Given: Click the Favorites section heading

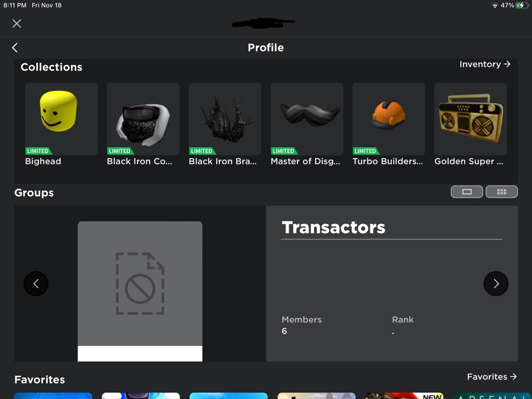Looking at the screenshot, I should (39, 379).
